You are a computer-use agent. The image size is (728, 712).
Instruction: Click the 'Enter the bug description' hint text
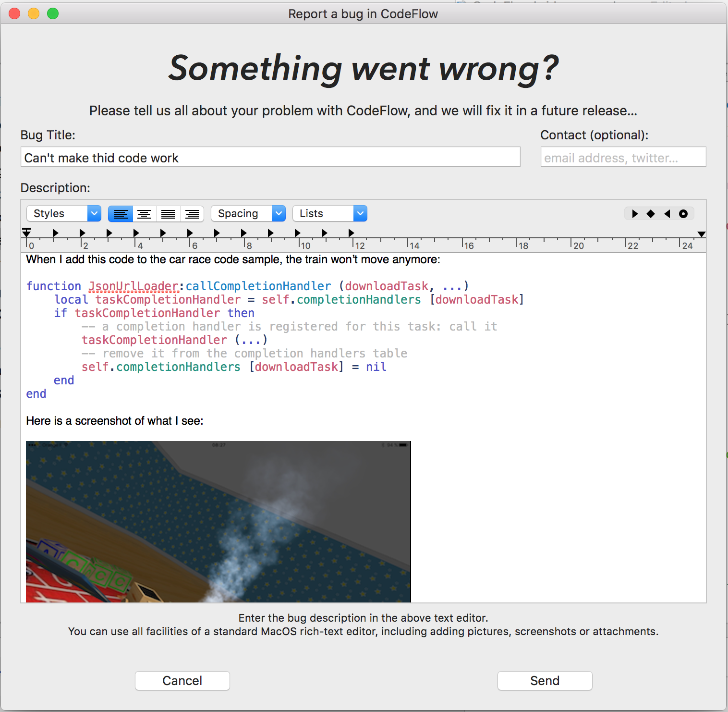pos(363,618)
